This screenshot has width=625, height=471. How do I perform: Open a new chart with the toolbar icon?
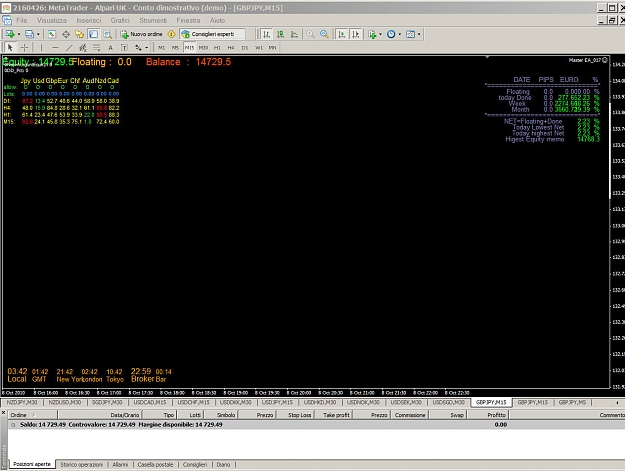(x=10, y=34)
